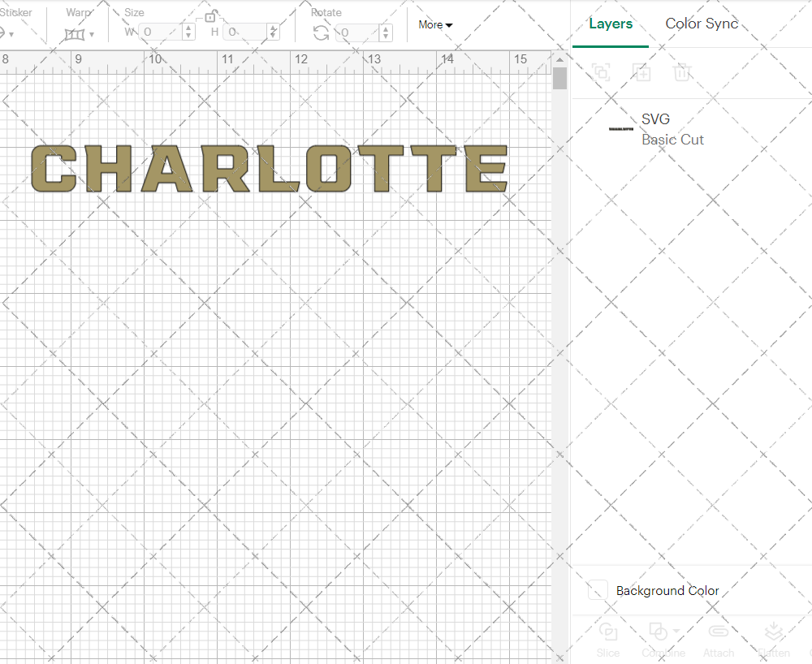The width and height of the screenshot is (812, 664).
Task: Click the Flatten tool icon
Action: (x=773, y=632)
